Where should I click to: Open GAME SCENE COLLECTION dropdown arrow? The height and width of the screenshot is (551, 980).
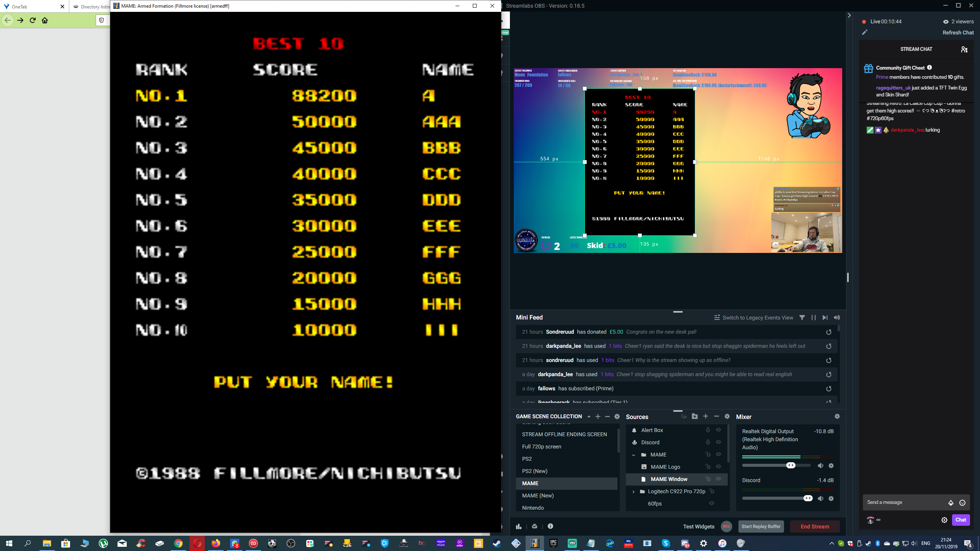589,417
